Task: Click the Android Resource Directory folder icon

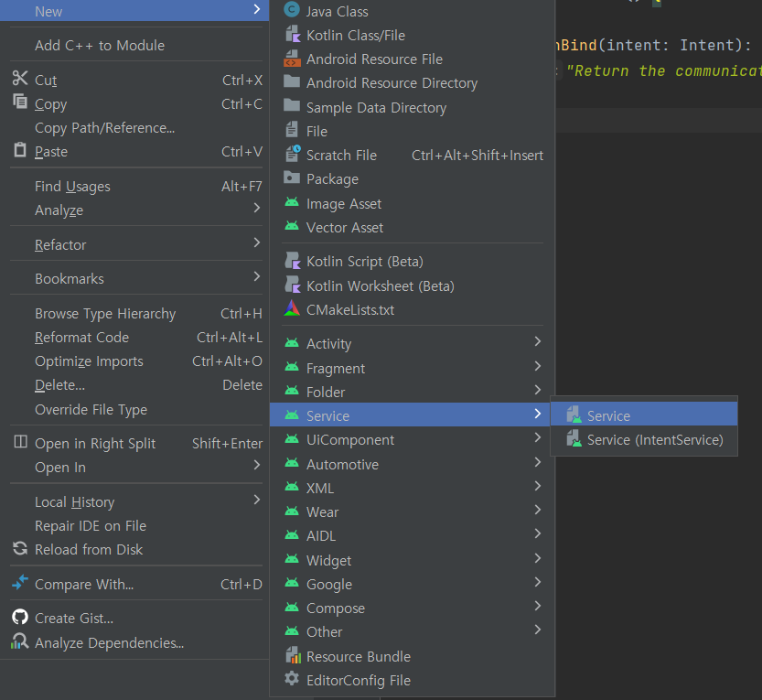Action: 292,81
